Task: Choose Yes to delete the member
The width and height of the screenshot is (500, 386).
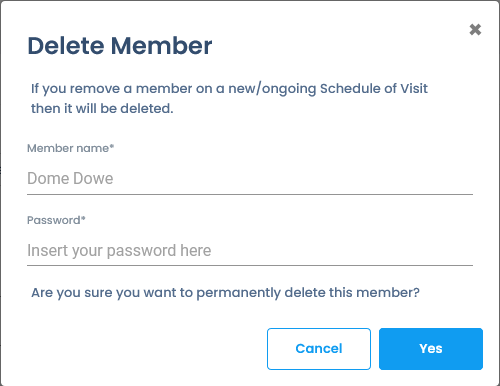Action: coord(431,349)
